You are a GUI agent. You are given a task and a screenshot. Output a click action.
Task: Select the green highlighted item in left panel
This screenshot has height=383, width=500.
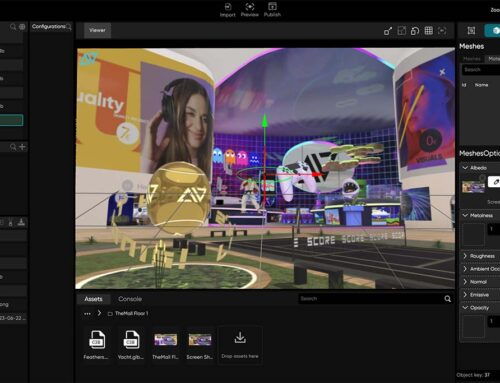click(11, 120)
